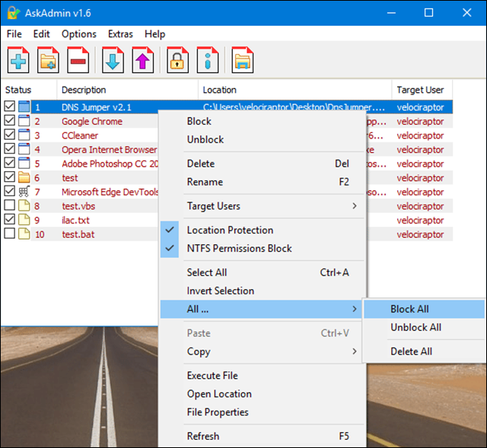The width and height of the screenshot is (487, 448).
Task: Open the Options menu
Action: 79,33
